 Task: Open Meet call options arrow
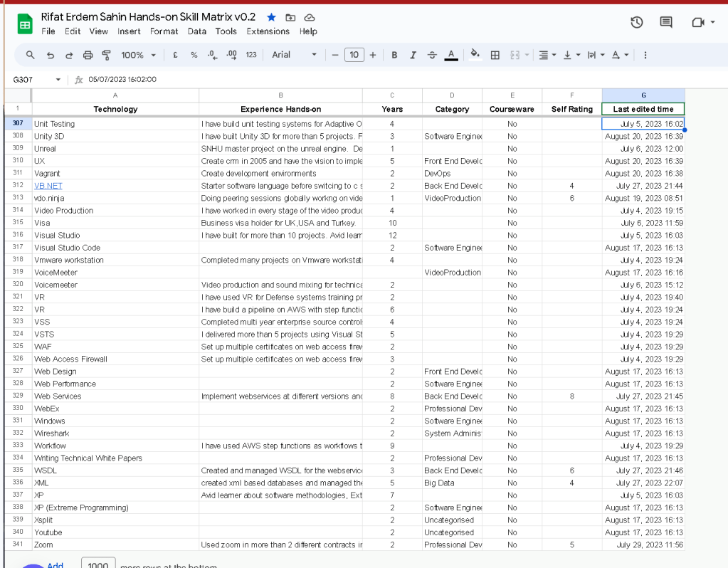(x=712, y=22)
